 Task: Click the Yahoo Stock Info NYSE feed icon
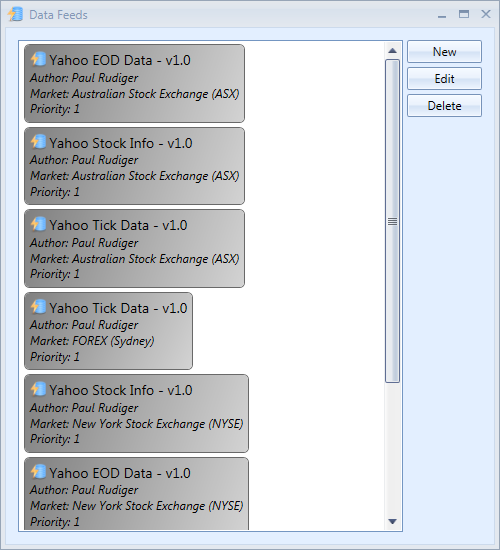(38, 389)
